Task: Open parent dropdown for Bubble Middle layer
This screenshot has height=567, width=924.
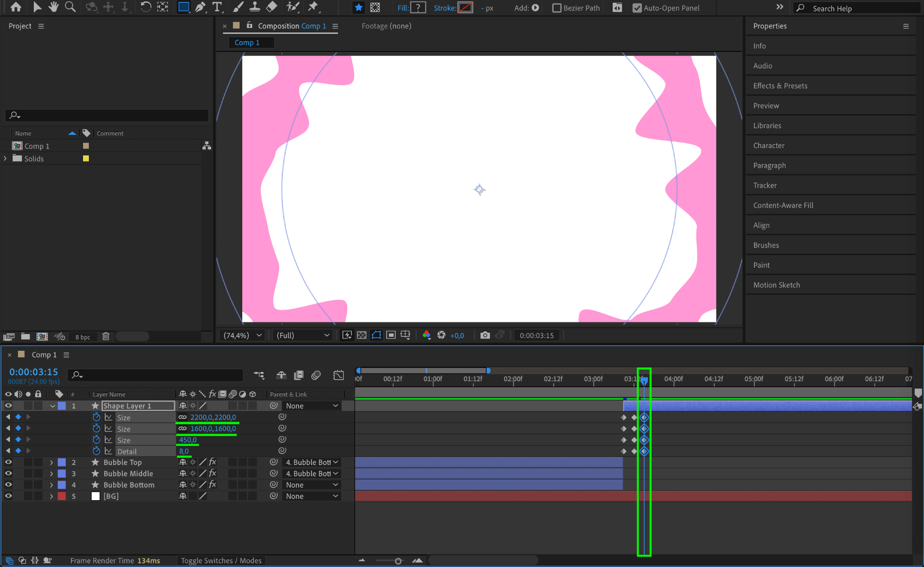Action: [x=311, y=474]
